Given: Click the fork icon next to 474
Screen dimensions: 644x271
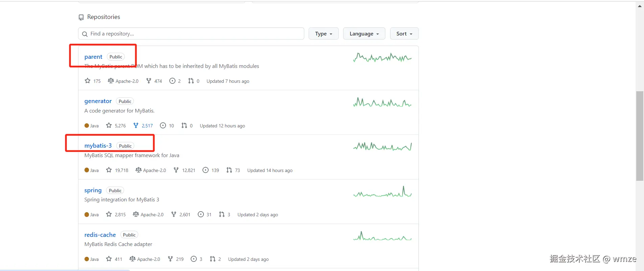Looking at the screenshot, I should pos(149,81).
